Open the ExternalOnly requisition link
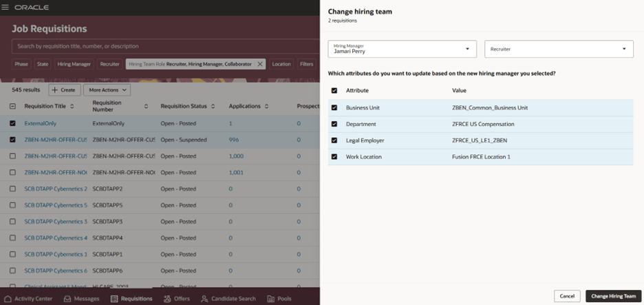644x305 pixels. 40,123
